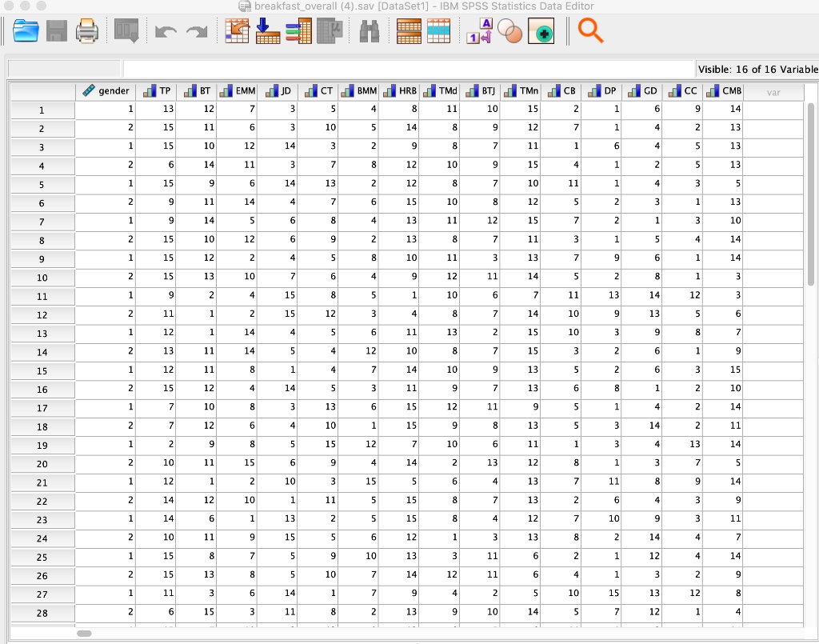
Task: Toggle value labels display
Action: tap(477, 31)
